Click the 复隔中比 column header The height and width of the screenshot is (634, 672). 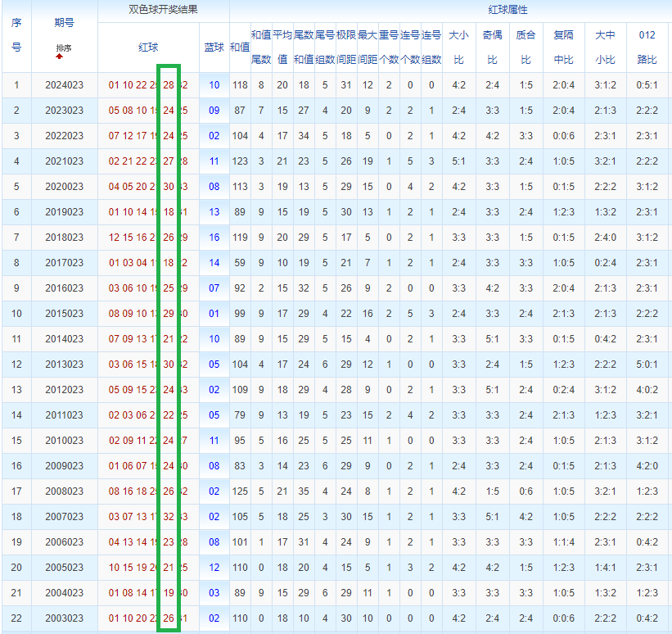563,48
